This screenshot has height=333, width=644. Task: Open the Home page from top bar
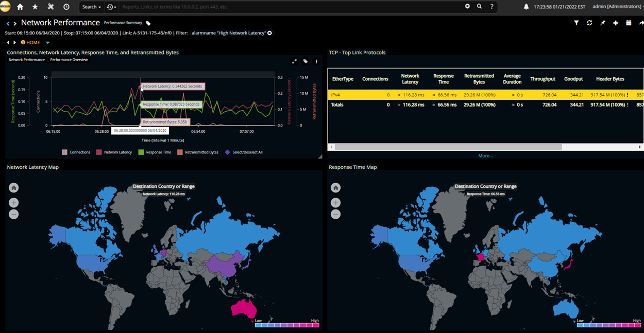[x=20, y=7]
